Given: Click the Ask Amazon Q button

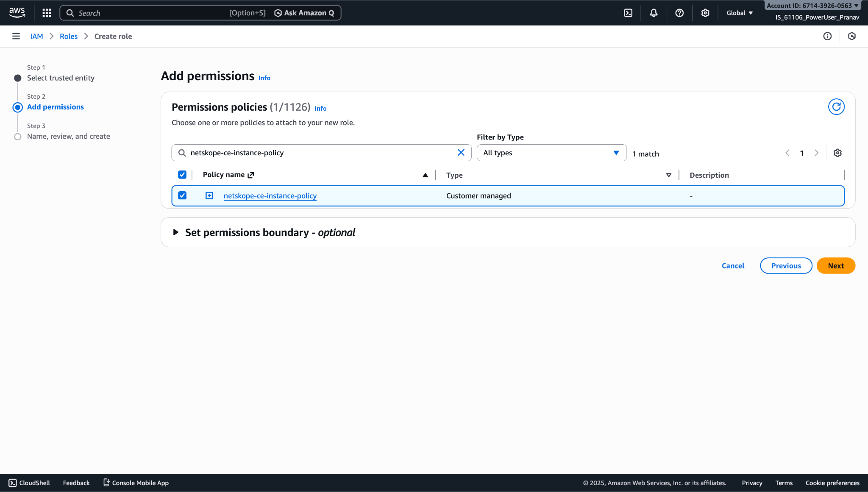Looking at the screenshot, I should click(x=304, y=13).
